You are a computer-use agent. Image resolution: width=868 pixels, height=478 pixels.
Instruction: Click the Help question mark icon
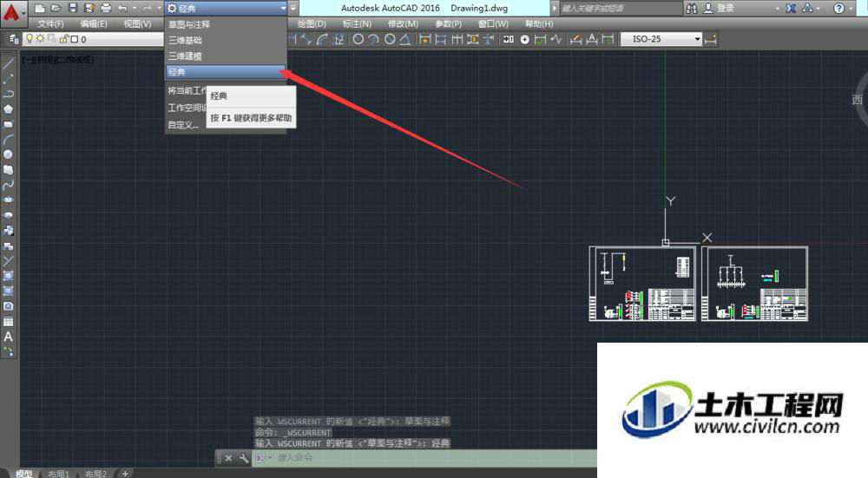pos(839,9)
